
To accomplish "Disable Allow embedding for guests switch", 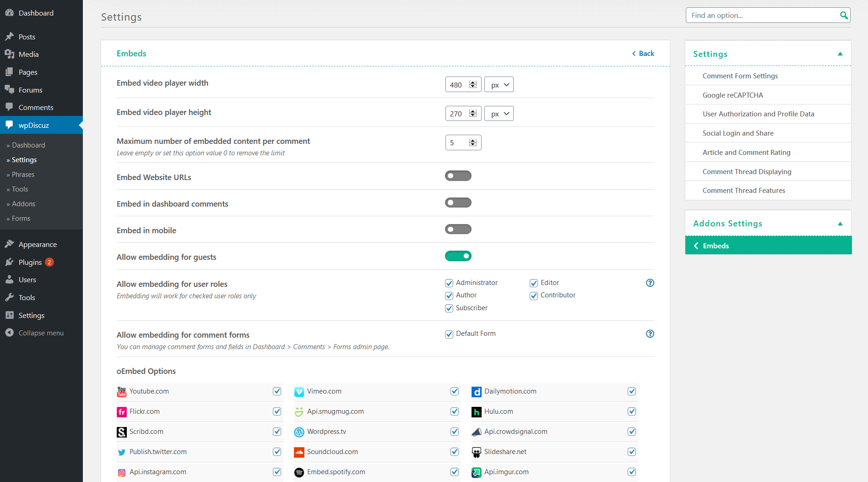I will tap(458, 256).
